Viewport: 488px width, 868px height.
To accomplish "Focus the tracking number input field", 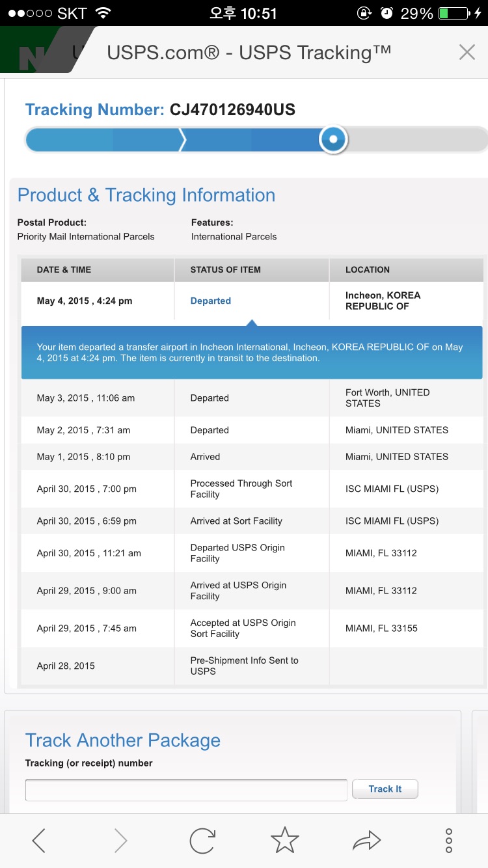I will [x=186, y=789].
